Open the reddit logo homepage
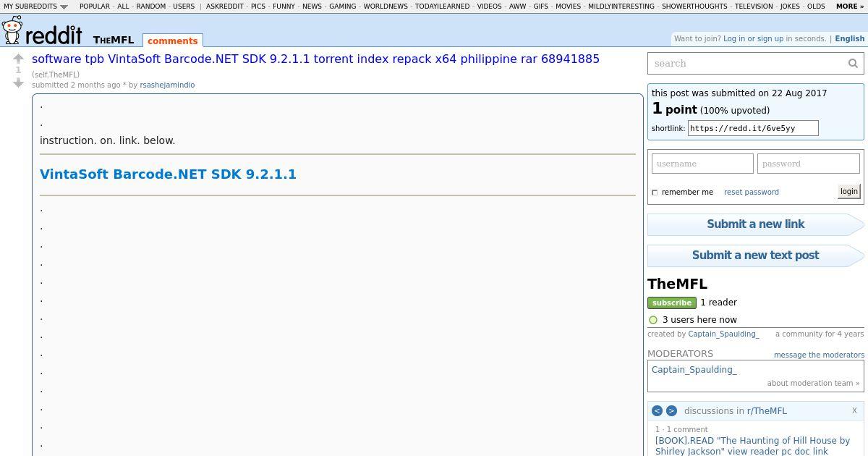Screen dimensions: 868x456 (x=43, y=31)
